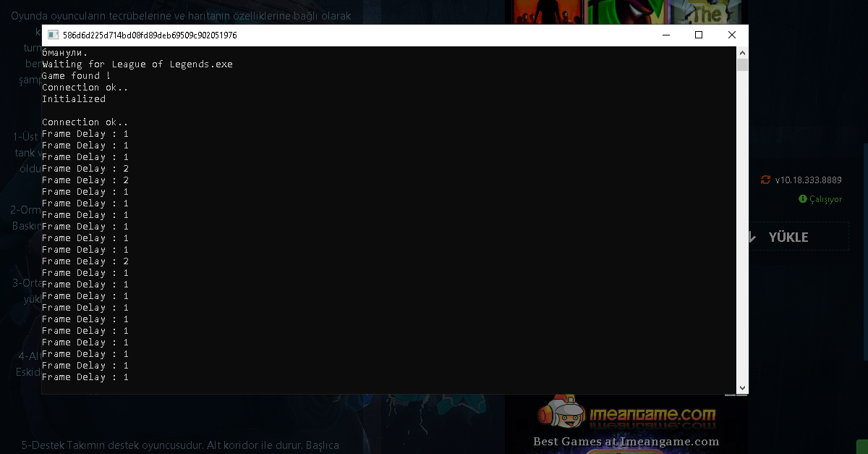The height and width of the screenshot is (454, 868).
Task: Click version text v10.18.333.8889
Action: (809, 180)
